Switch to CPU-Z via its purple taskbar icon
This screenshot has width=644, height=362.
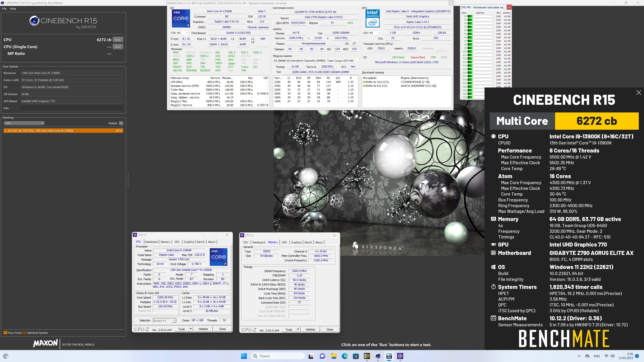[400, 356]
